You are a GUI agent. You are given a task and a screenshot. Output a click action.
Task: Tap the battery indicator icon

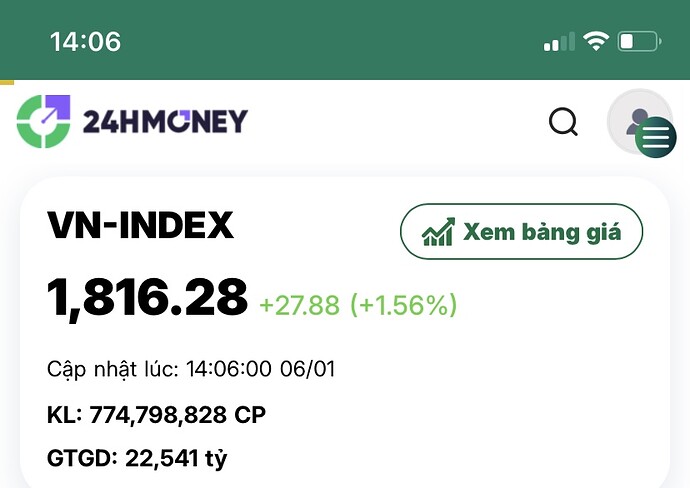pyautogui.click(x=639, y=42)
